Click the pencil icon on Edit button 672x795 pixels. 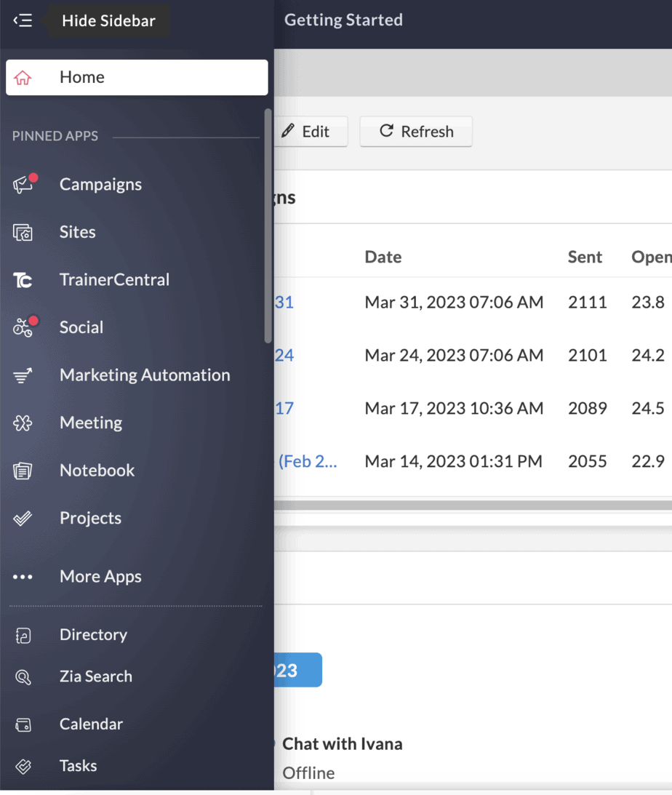point(288,131)
